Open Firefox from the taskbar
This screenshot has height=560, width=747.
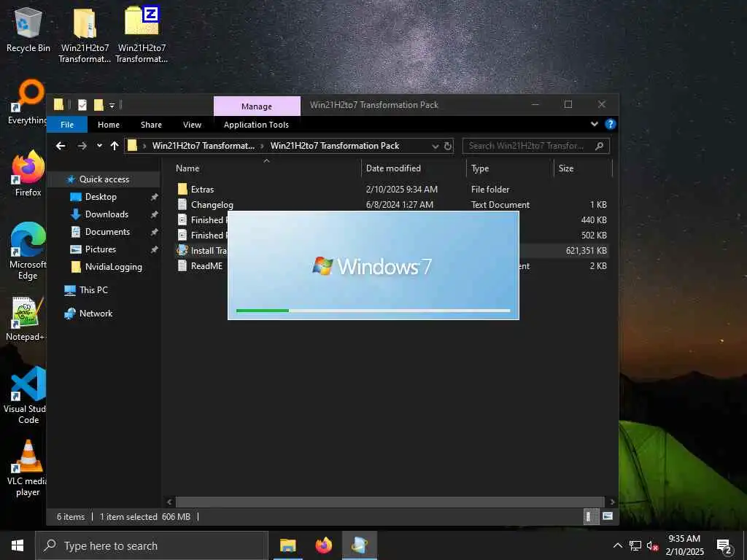[323, 545]
